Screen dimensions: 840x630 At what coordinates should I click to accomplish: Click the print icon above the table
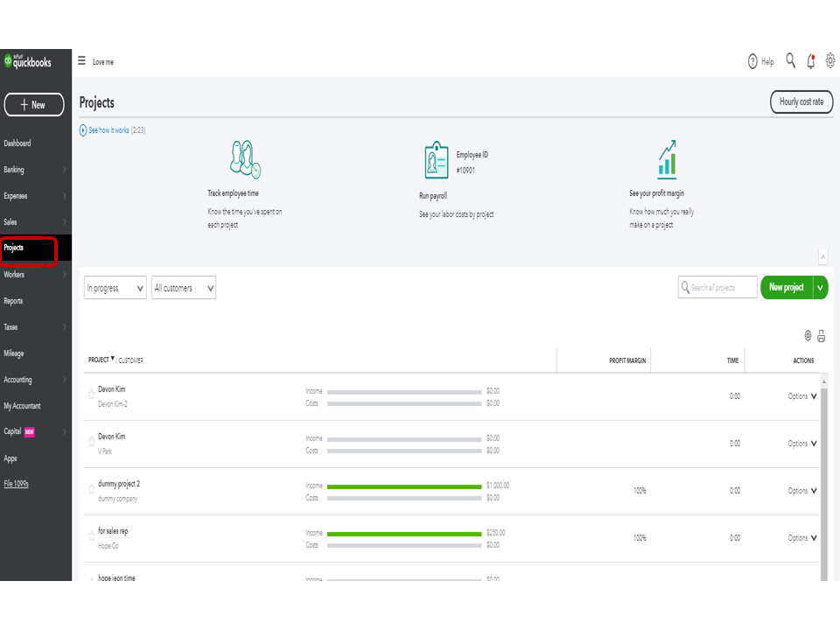tap(822, 336)
